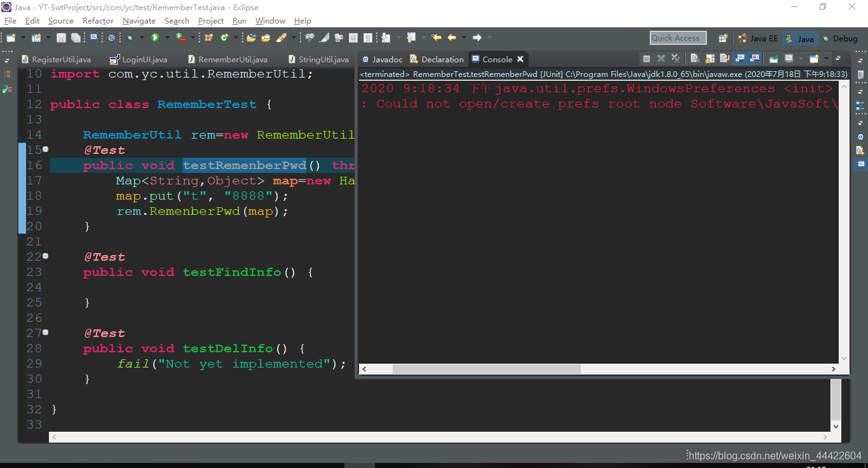Viewport: 868px width, 468px height.
Task: Expand the New Java Class dropdown
Action: tap(236, 38)
